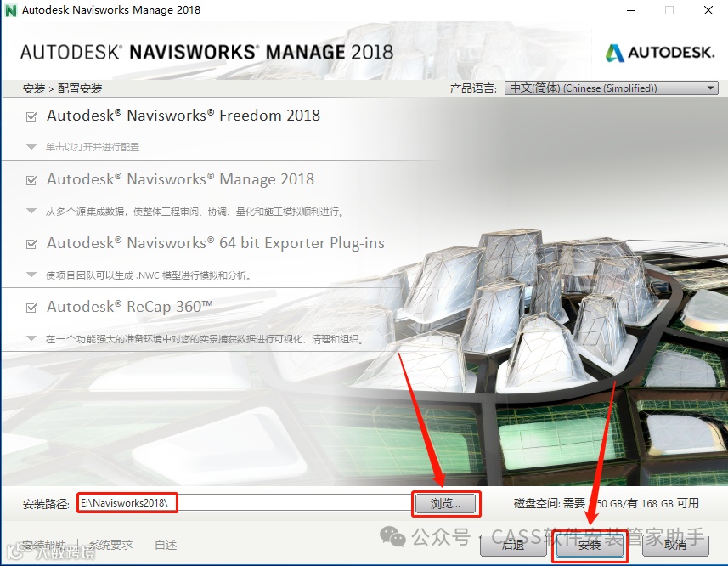
Task: Click the 浏览... browse button
Action: point(445,503)
